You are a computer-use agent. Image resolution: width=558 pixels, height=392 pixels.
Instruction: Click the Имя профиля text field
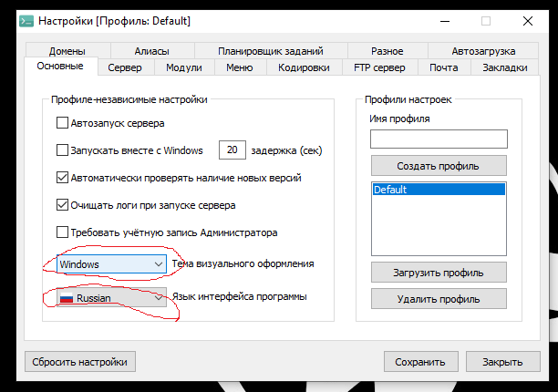coord(438,139)
